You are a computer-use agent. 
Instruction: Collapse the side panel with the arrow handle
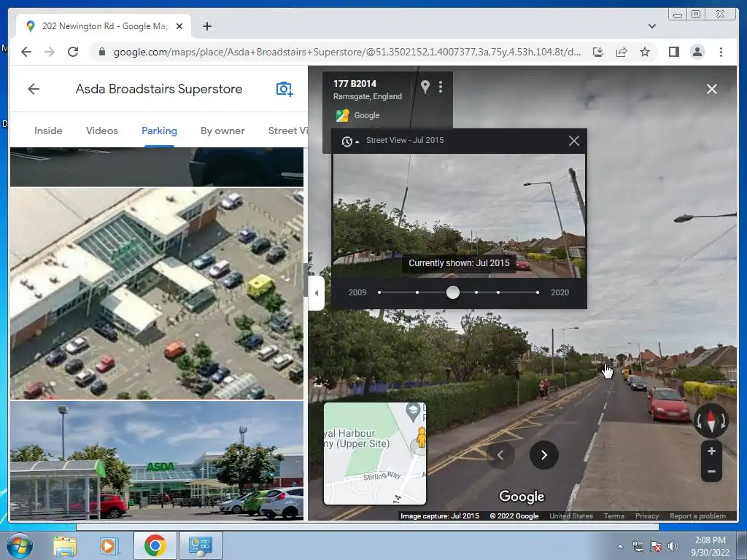pos(317,293)
